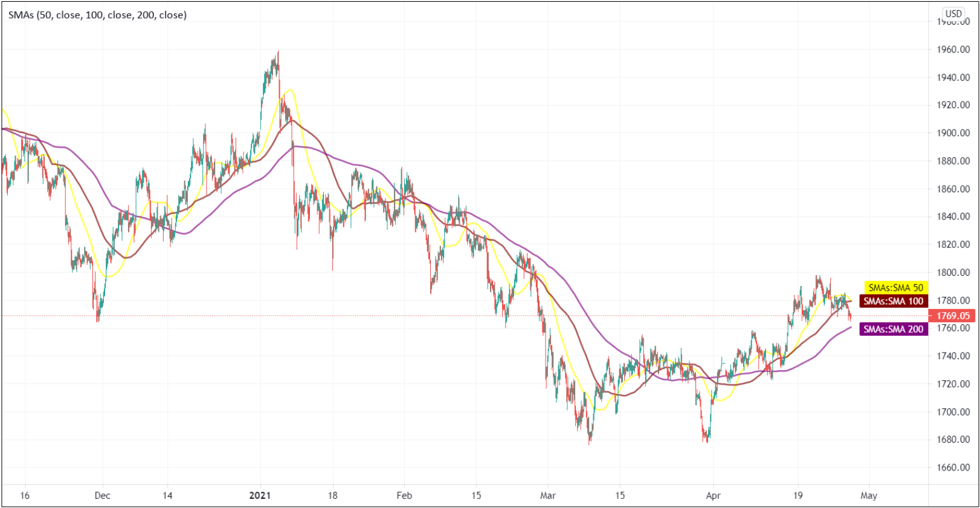Jump to the Mar time axis label
Viewport: 980px width, 508px height.
coord(547,495)
